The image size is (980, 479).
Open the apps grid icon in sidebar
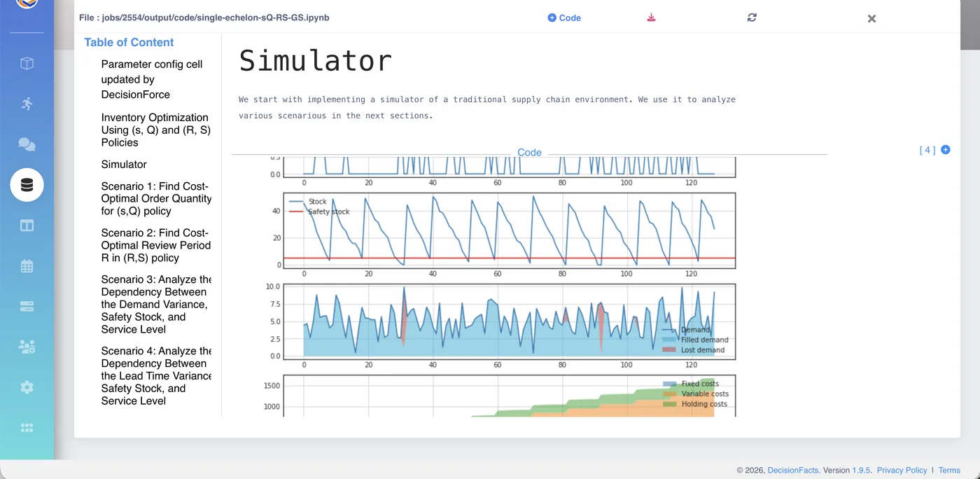coord(27,428)
